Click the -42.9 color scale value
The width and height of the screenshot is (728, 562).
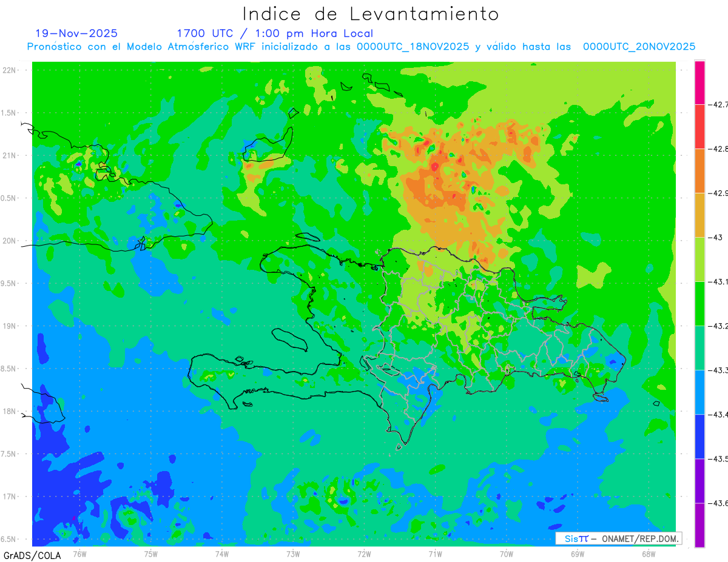tap(718, 193)
